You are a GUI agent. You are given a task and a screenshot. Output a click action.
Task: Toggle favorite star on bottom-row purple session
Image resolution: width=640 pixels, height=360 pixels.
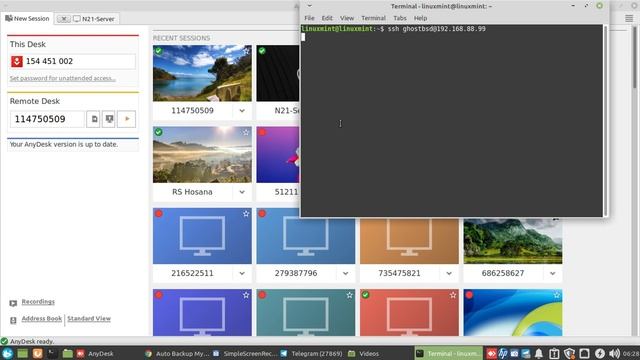tap(246, 295)
